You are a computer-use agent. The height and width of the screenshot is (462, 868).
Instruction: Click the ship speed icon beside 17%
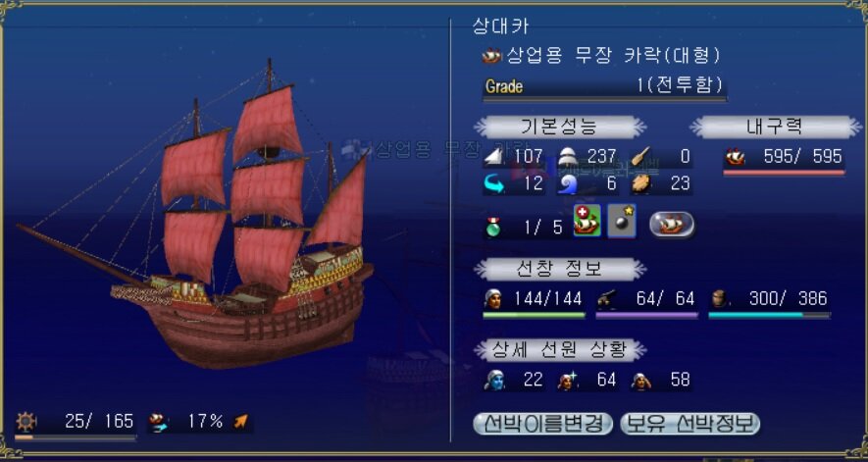[158, 423]
